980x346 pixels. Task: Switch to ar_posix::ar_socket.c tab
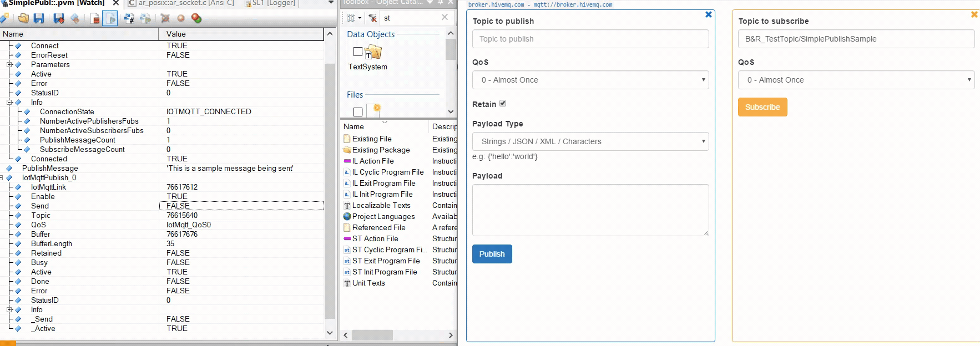click(x=181, y=3)
